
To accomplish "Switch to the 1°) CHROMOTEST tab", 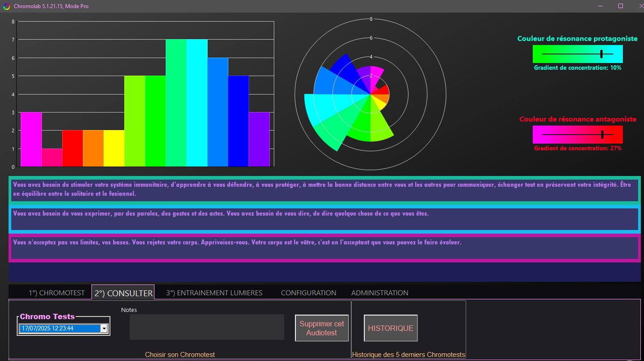I will pos(57,293).
